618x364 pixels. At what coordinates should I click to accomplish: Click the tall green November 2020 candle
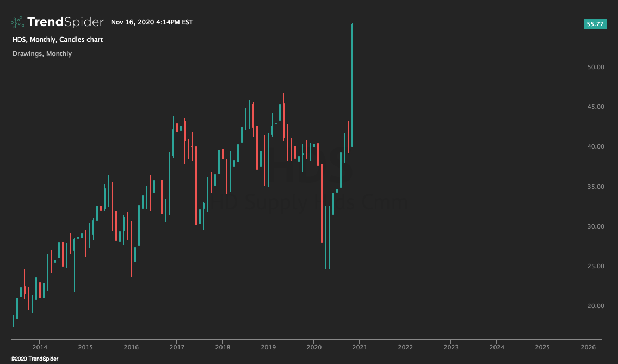pyautogui.click(x=352, y=85)
